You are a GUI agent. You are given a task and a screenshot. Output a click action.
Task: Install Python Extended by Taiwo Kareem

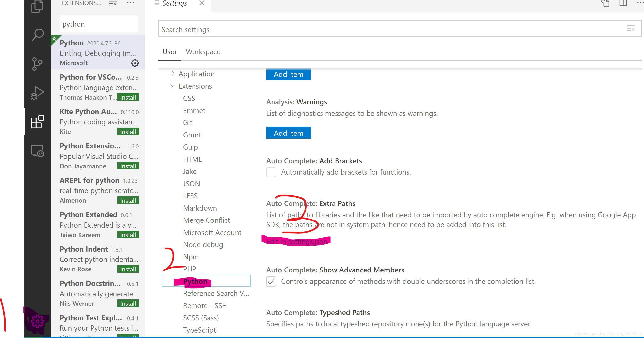(128, 235)
